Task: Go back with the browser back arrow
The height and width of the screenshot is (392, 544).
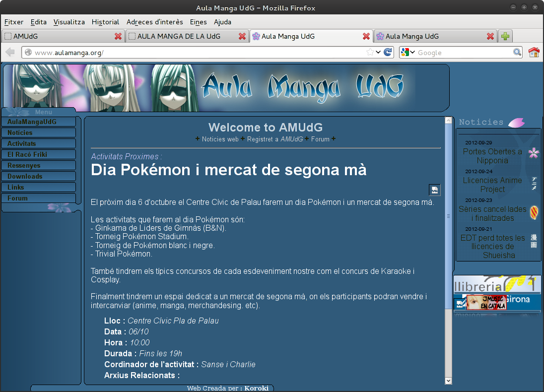Action: [10, 53]
